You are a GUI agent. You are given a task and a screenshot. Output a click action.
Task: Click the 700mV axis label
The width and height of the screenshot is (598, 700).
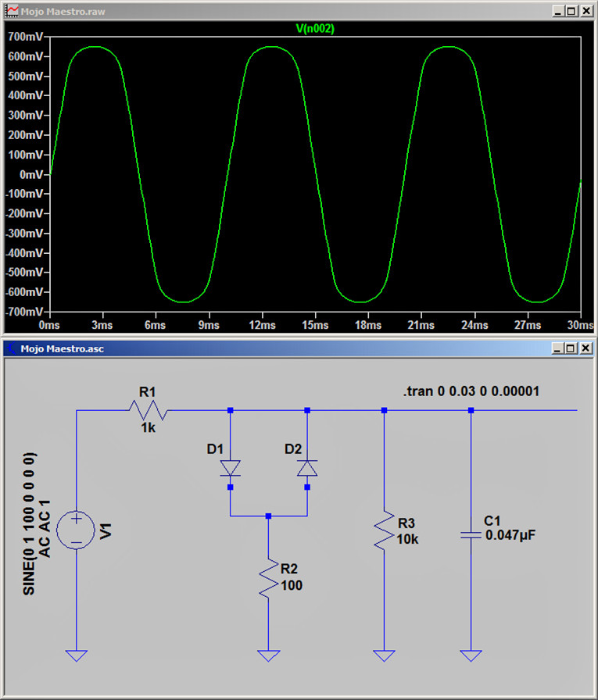(25, 37)
